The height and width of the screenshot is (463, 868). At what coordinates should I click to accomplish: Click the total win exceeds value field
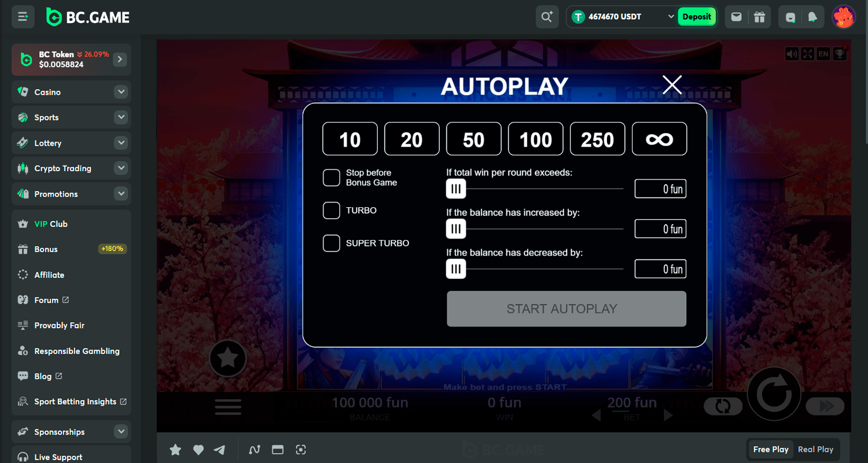(660, 189)
